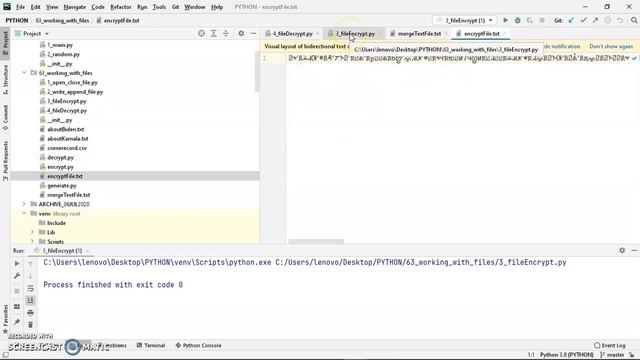This screenshot has width=640, height=360.
Task: Click the print icon in Run panel
Action: click(30, 313)
